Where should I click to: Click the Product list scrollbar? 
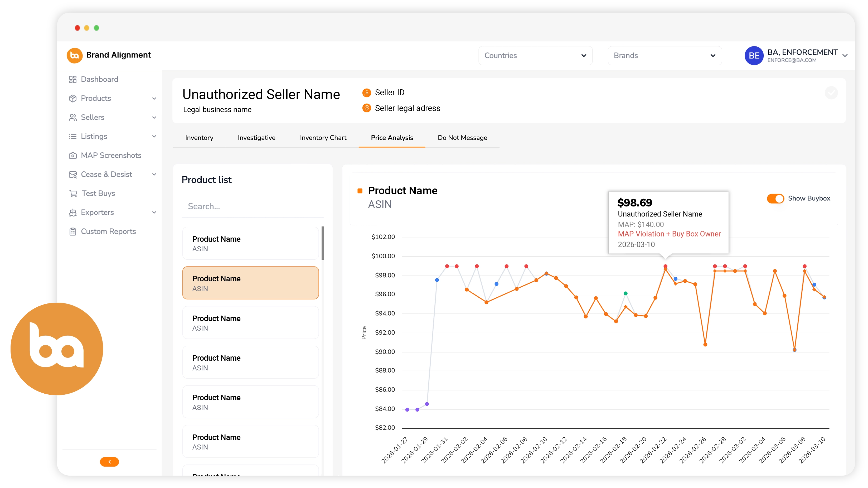322,243
